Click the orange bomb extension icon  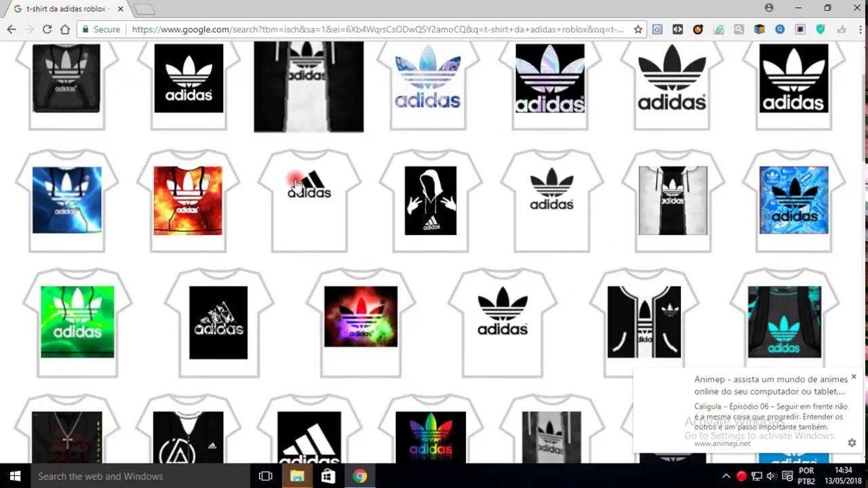pyautogui.click(x=698, y=29)
